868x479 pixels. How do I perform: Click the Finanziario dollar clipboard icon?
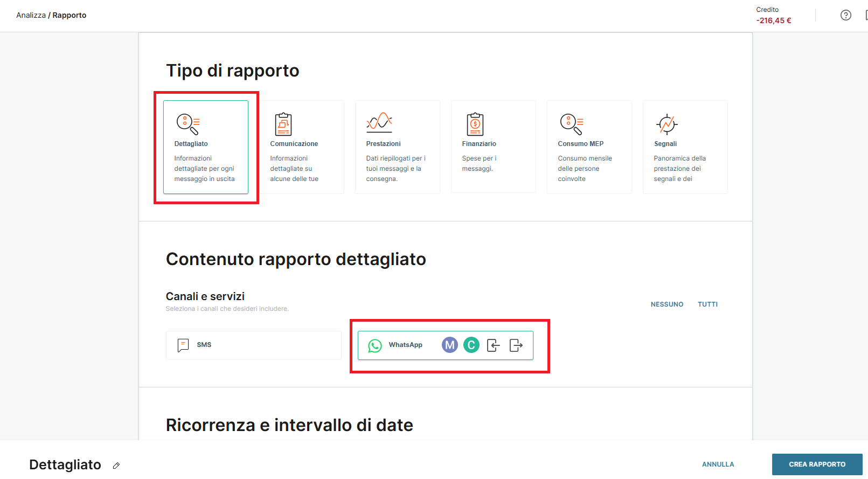[x=475, y=124]
